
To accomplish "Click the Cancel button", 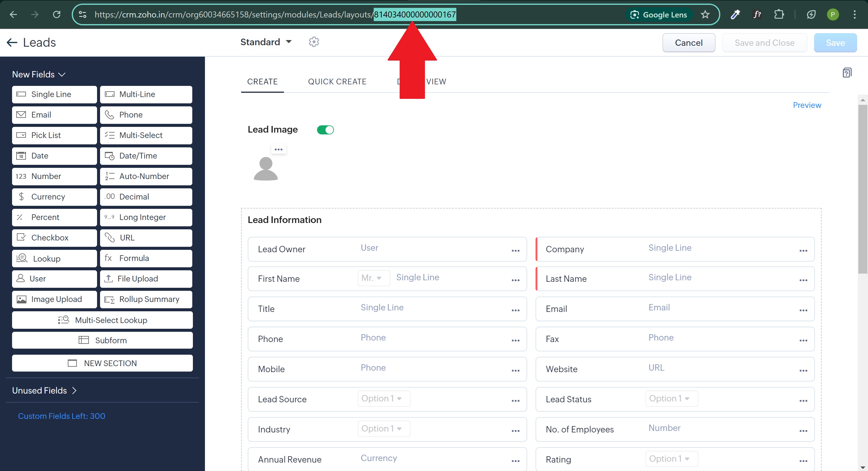I will (688, 43).
